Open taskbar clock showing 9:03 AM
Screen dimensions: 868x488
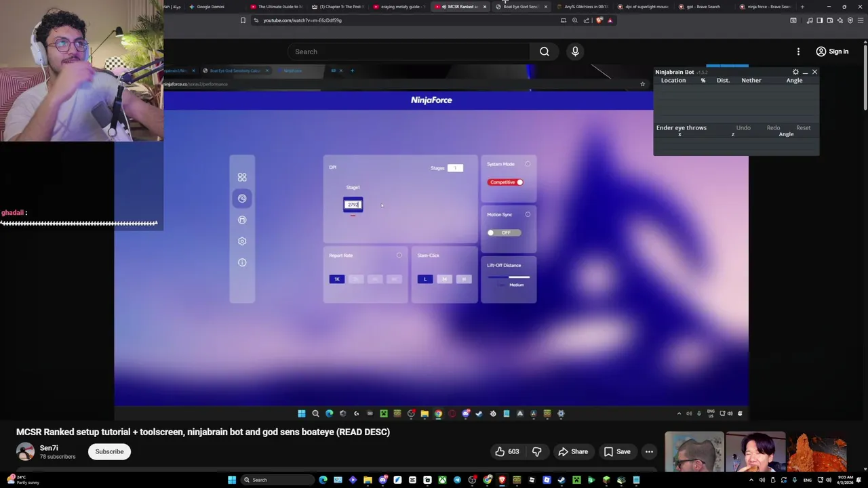coord(846,480)
